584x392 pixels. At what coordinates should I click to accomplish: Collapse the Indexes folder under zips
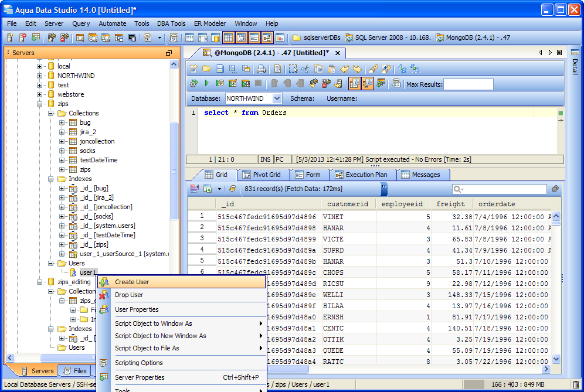point(50,179)
